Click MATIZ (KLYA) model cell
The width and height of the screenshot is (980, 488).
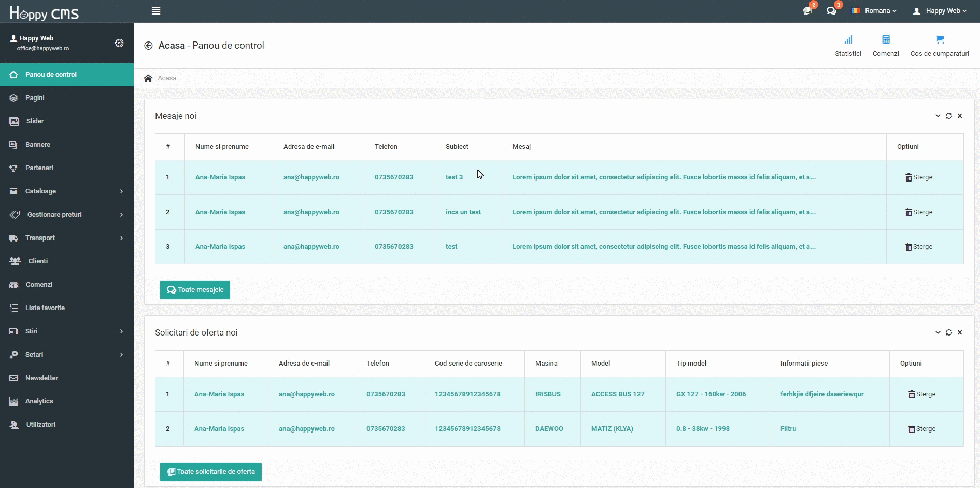coord(612,429)
